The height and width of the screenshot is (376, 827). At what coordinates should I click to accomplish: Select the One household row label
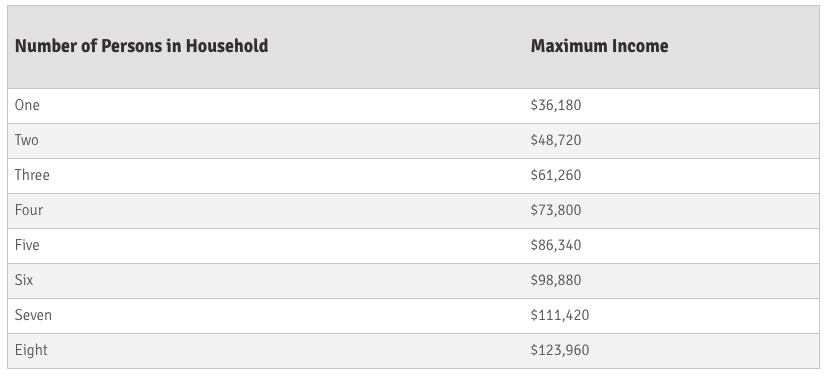click(27, 105)
